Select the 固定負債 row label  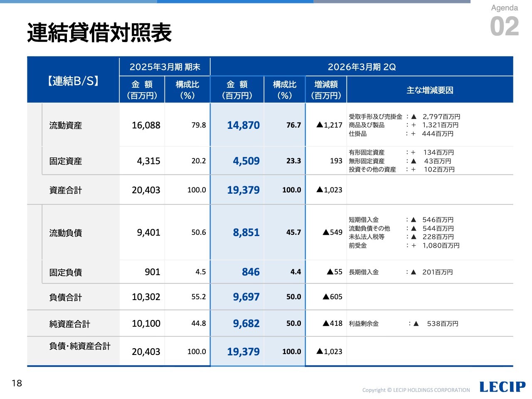[66, 273]
